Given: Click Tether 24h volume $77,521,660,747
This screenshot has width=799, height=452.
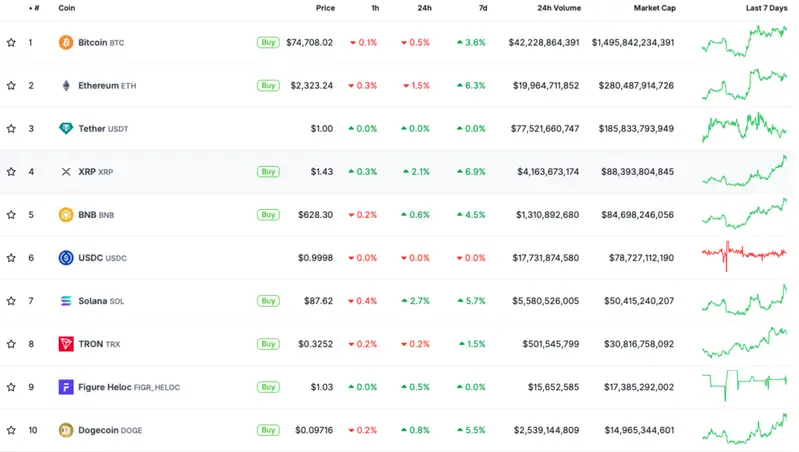Looking at the screenshot, I should pyautogui.click(x=545, y=128).
